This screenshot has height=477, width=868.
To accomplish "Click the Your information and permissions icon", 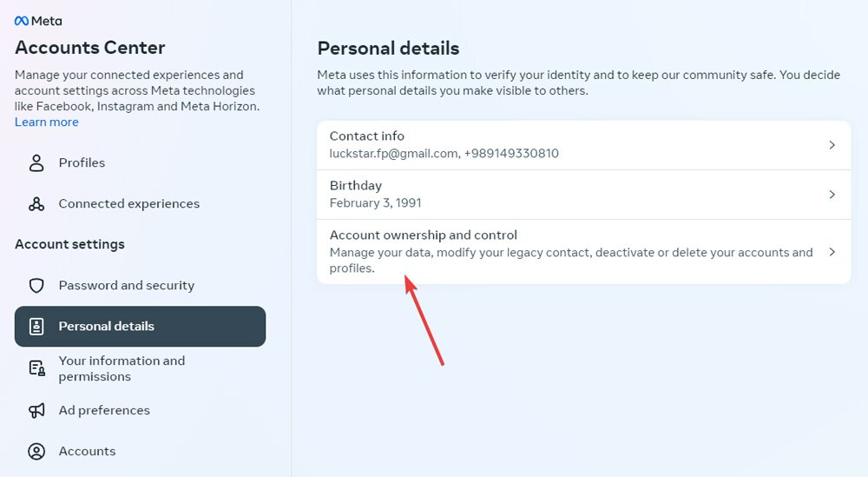I will (x=36, y=368).
